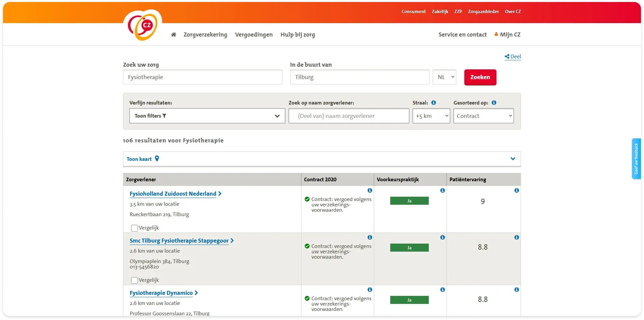Open voorkeurspraktijk info icon for Dynamico row

coord(443,290)
